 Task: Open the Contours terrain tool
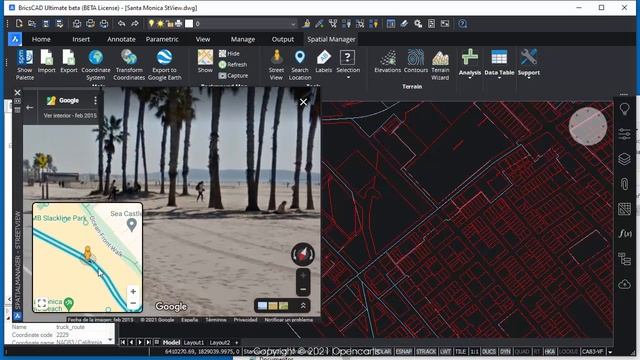(x=416, y=61)
